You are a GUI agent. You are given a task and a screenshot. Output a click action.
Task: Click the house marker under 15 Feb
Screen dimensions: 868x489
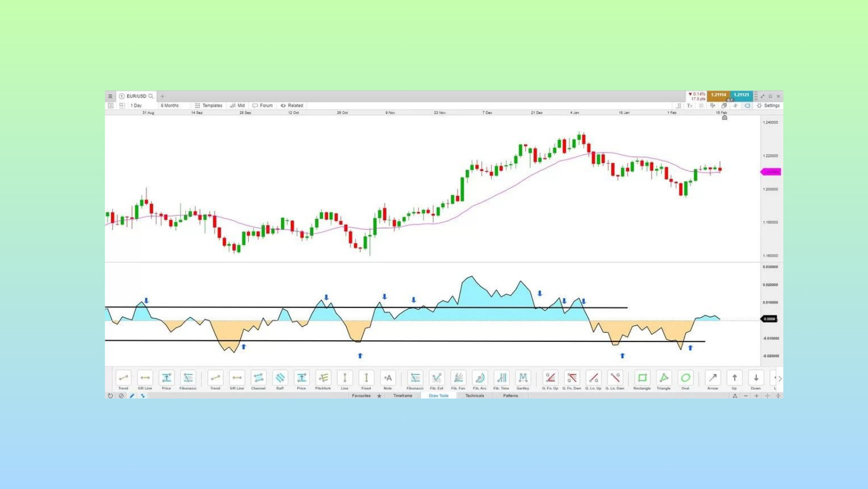point(725,117)
